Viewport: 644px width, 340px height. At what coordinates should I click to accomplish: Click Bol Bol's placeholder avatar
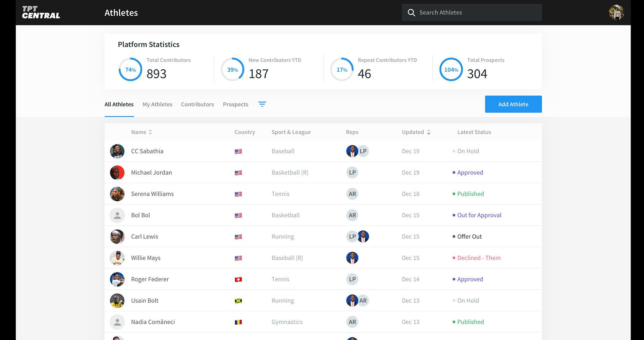117,215
